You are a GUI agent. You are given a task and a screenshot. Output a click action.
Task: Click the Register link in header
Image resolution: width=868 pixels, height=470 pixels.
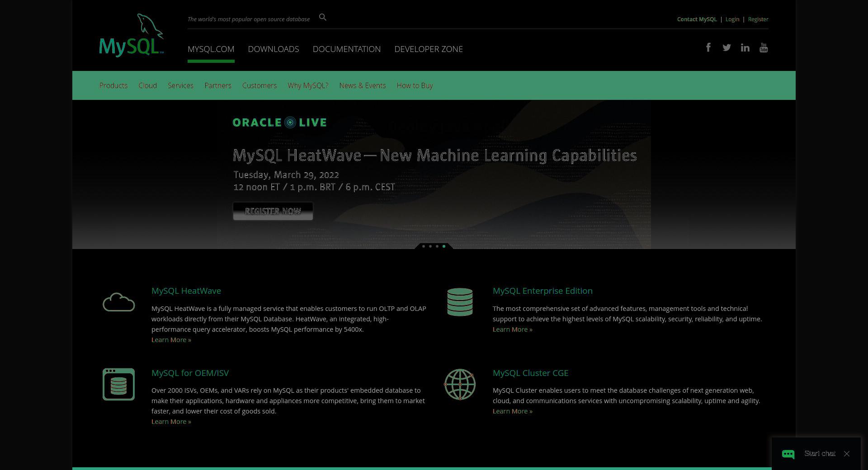point(758,19)
